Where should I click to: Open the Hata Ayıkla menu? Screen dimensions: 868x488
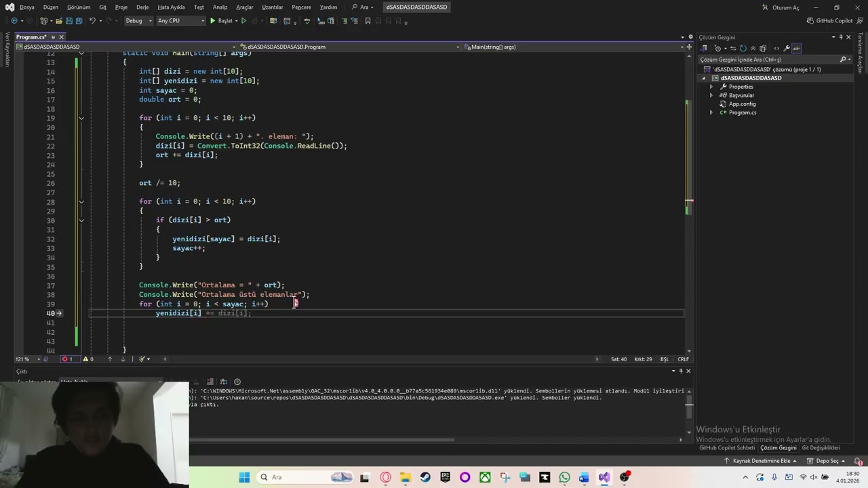(171, 7)
